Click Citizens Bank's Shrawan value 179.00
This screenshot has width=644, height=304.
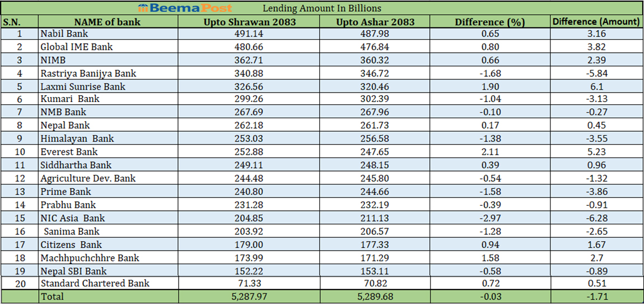(250, 245)
